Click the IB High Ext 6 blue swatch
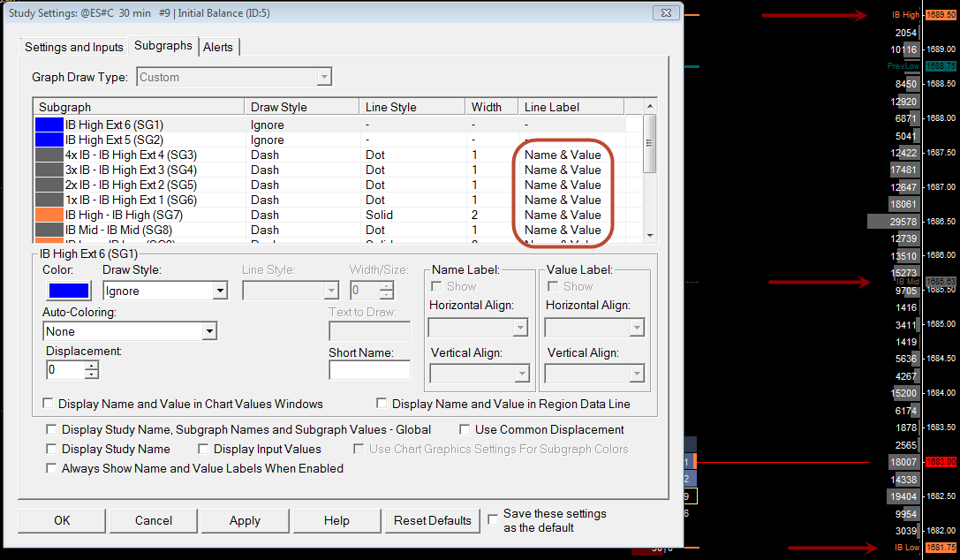 pos(49,125)
